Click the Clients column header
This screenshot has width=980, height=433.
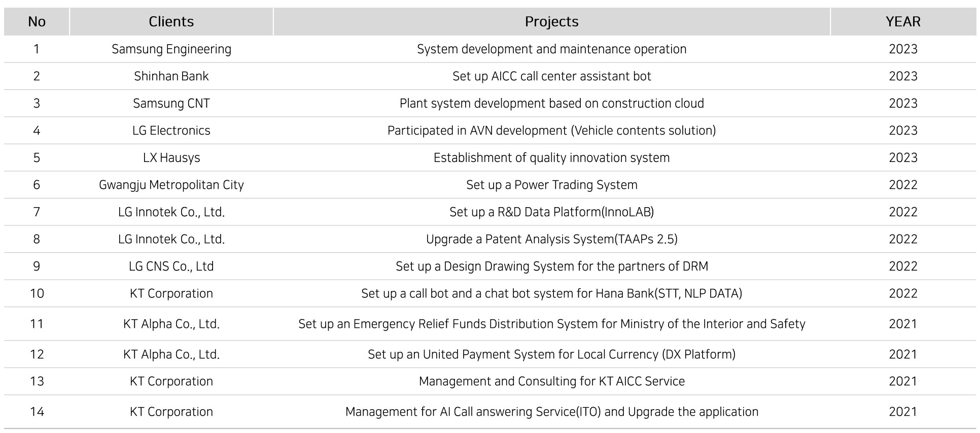171,21
